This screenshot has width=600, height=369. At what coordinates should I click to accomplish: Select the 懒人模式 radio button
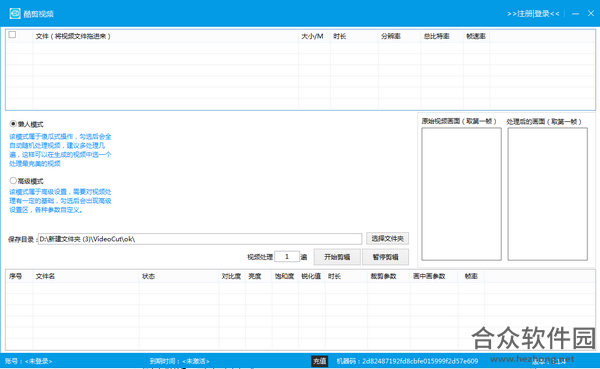(x=13, y=124)
